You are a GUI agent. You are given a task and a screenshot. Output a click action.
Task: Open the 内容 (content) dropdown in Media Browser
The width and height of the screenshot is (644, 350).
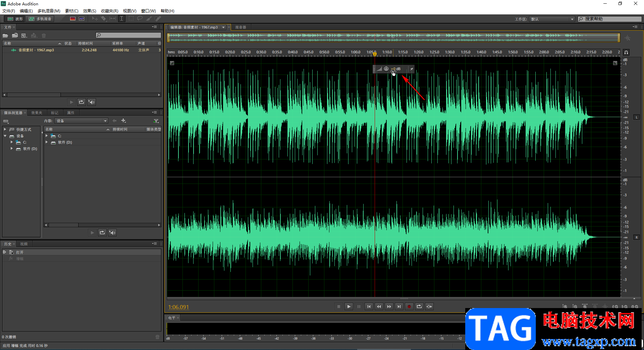(x=81, y=121)
